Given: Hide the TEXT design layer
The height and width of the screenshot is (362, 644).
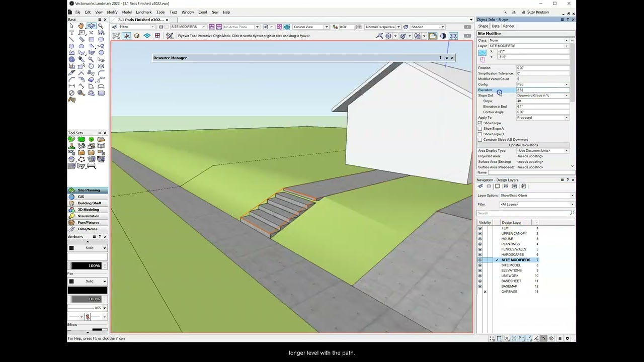Looking at the screenshot, I should [x=479, y=228].
